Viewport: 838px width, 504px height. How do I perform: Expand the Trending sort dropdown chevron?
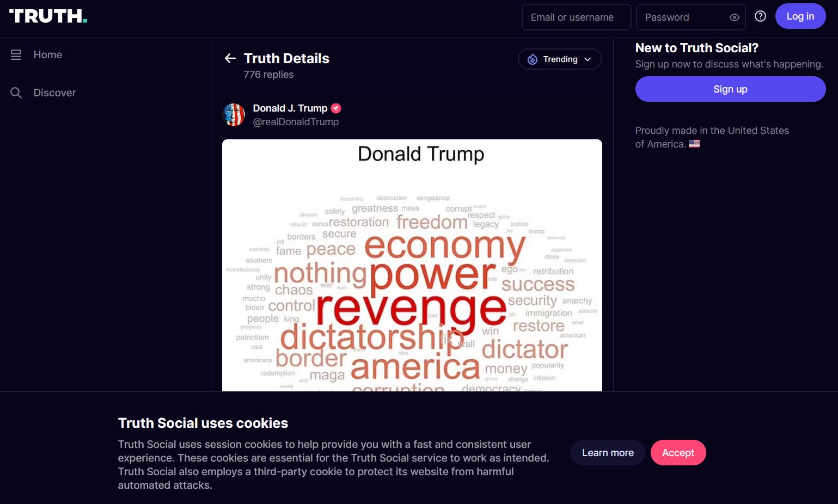point(588,59)
